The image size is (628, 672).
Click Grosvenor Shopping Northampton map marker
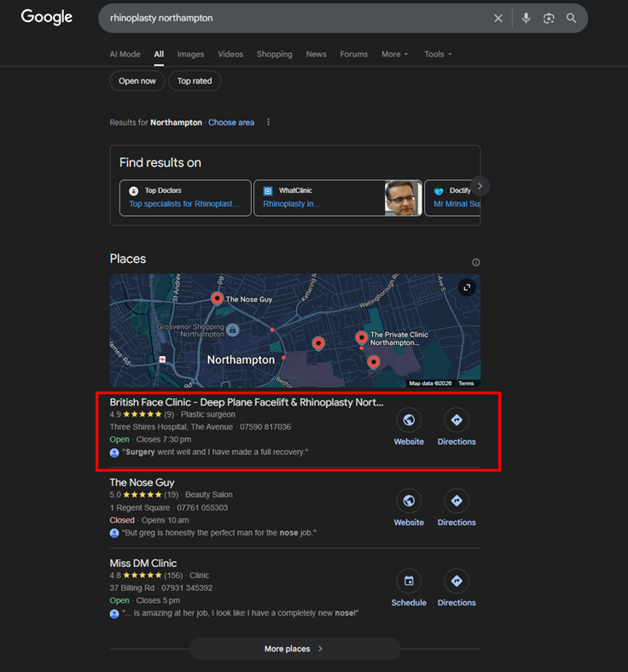[233, 330]
